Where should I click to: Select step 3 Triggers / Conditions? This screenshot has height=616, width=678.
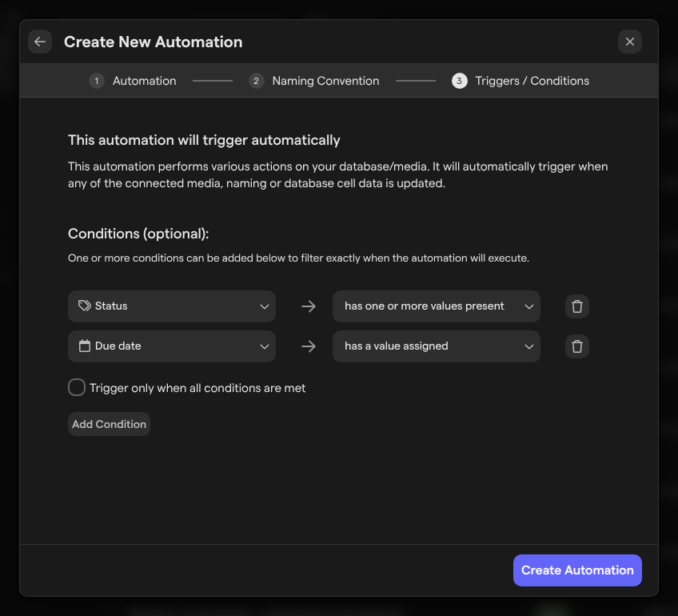520,81
